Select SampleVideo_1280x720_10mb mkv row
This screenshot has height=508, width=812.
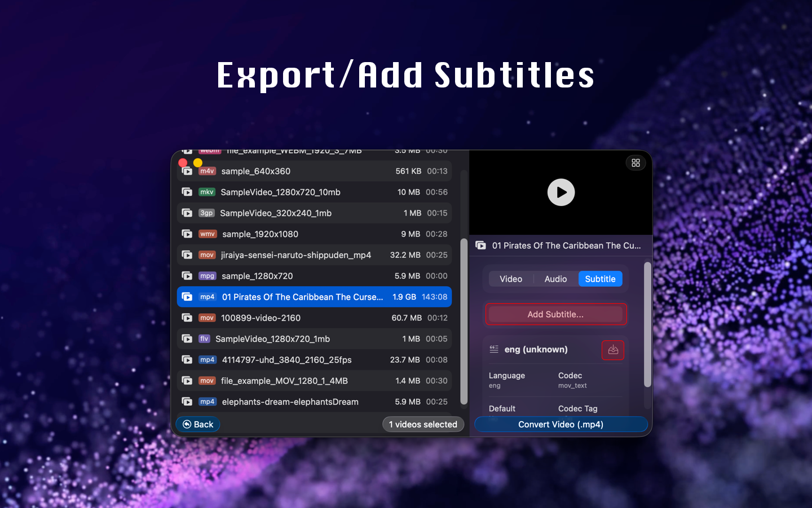point(315,192)
